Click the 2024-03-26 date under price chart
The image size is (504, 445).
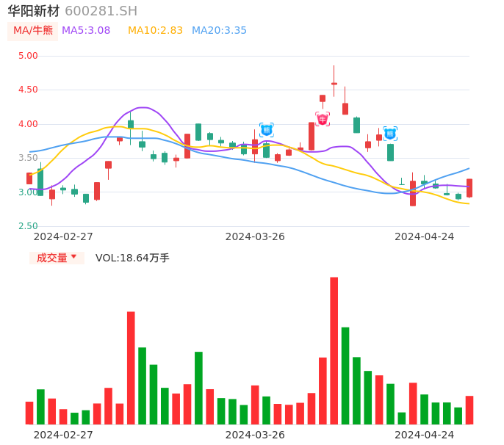pos(255,236)
